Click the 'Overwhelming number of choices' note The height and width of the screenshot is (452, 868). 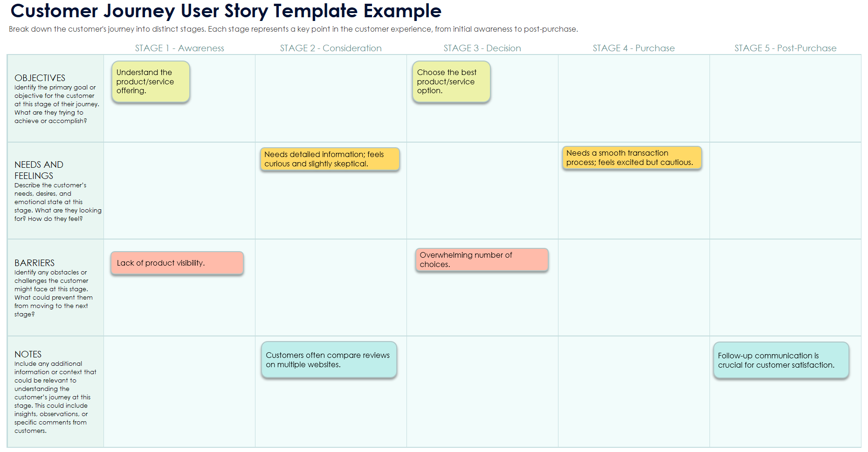pyautogui.click(x=482, y=260)
